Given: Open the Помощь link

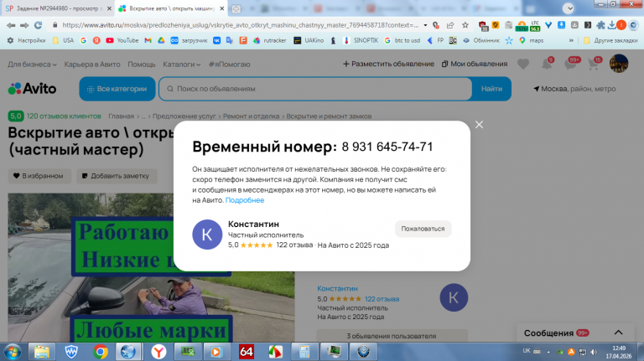Looking at the screenshot, I should point(141,64).
